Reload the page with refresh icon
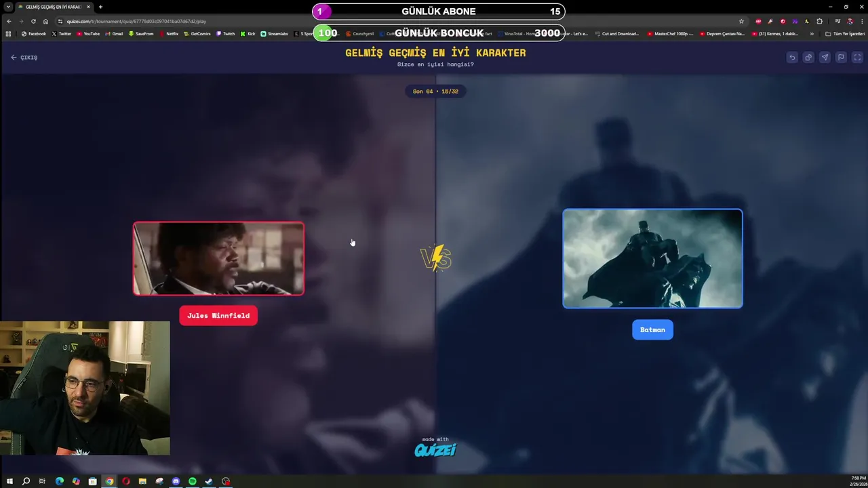Image resolution: width=868 pixels, height=488 pixels. [x=33, y=21]
